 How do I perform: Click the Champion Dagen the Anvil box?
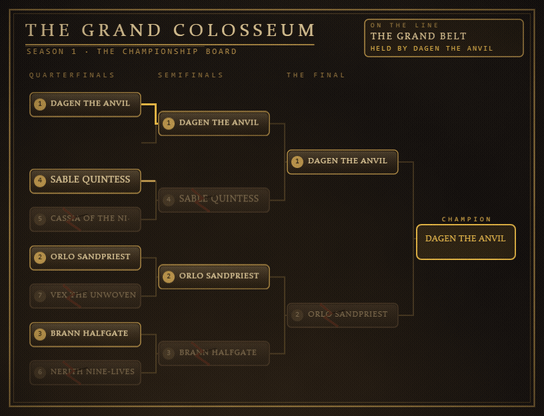[466, 242]
